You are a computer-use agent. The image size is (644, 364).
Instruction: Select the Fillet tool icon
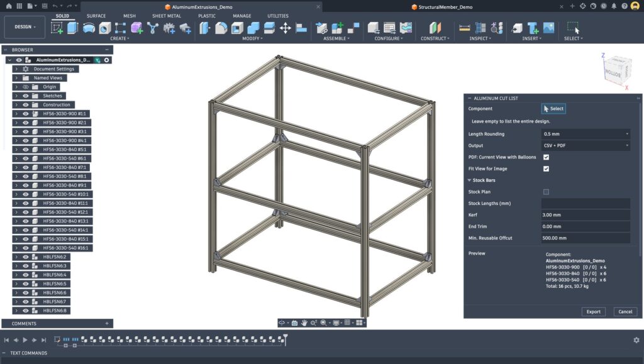pos(221,28)
